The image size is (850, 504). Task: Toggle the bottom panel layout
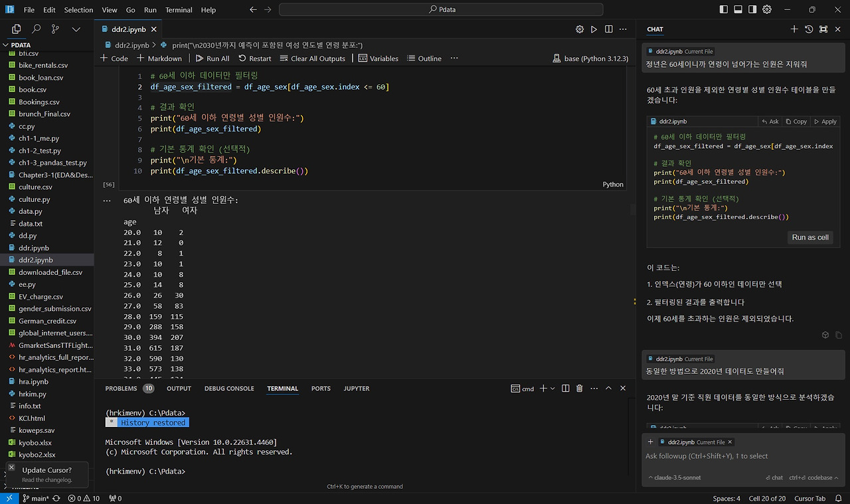[x=738, y=10]
